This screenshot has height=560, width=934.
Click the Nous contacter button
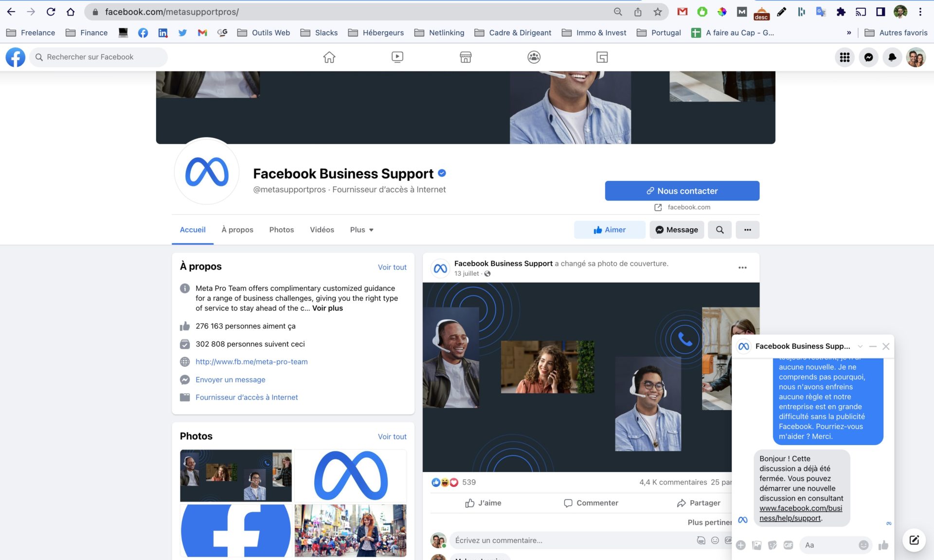682,191
